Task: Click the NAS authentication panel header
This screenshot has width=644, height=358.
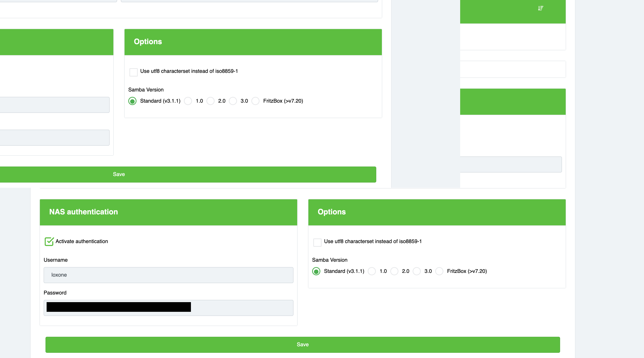Action: (x=168, y=212)
